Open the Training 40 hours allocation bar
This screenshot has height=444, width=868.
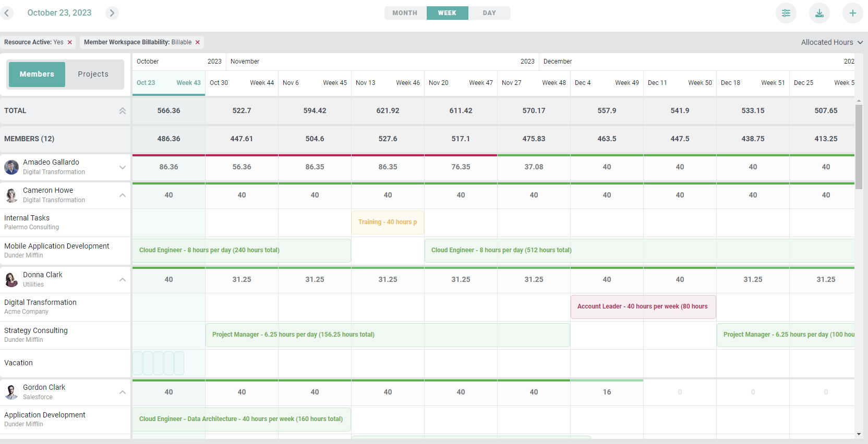click(388, 222)
